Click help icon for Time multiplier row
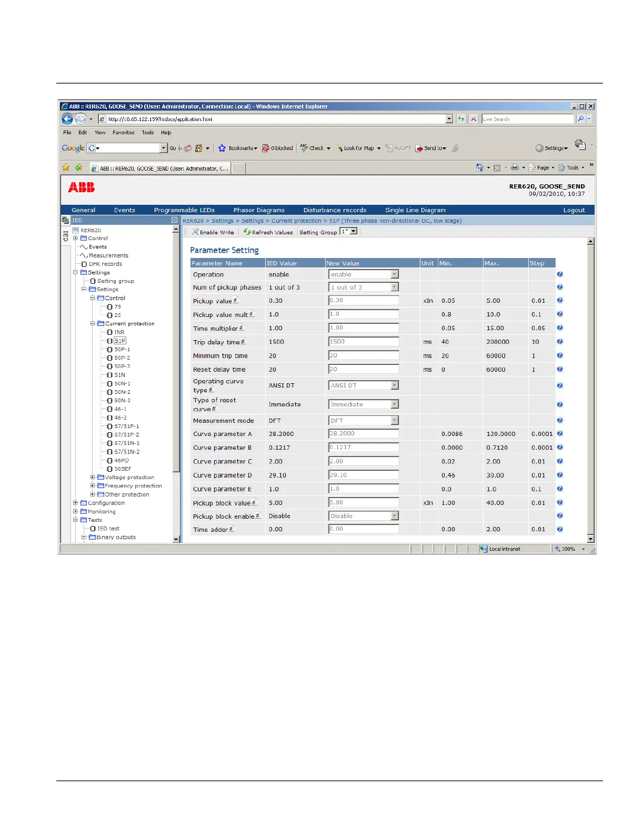The image size is (644, 834). pyautogui.click(x=560, y=328)
